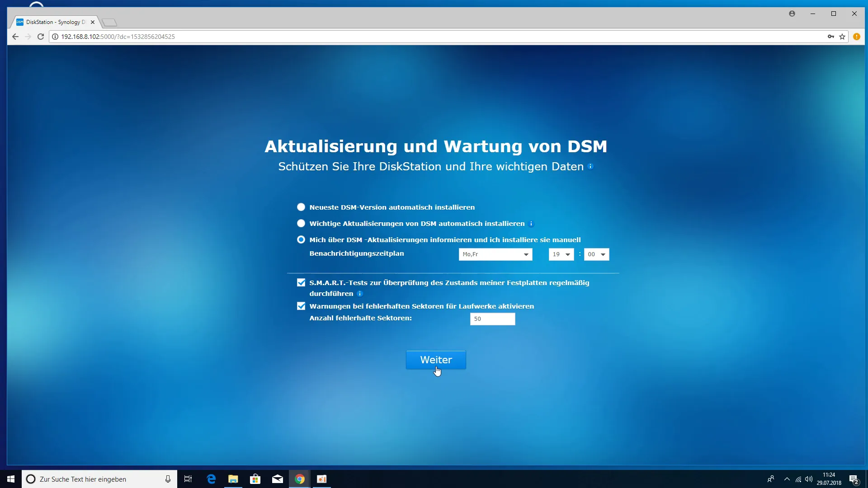
Task: Open the Mo,Fr notification schedule dropdown
Action: 495,254
